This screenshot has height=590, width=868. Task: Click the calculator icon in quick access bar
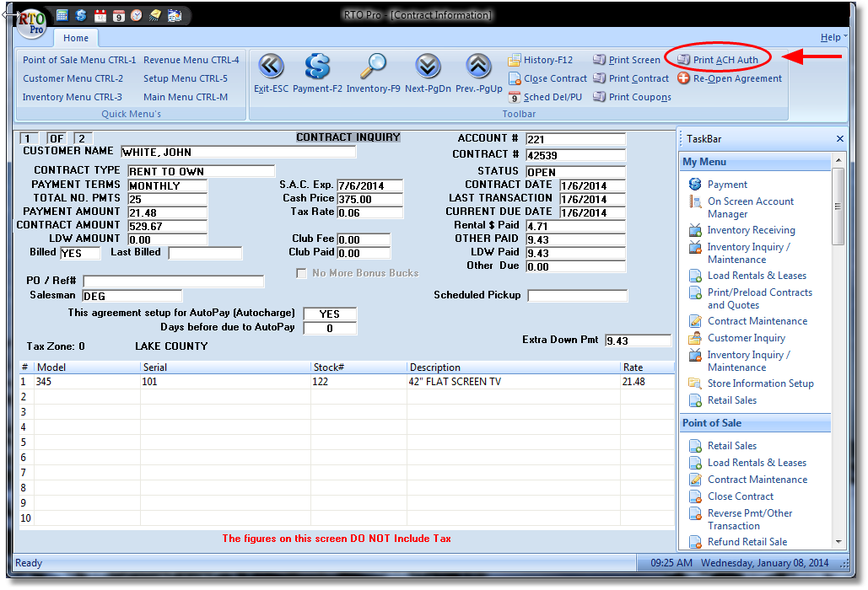coord(62,15)
